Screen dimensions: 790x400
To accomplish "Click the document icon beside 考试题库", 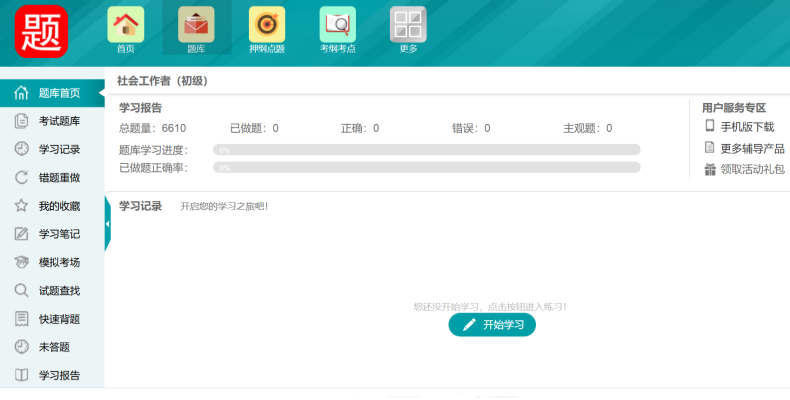I will point(21,121).
